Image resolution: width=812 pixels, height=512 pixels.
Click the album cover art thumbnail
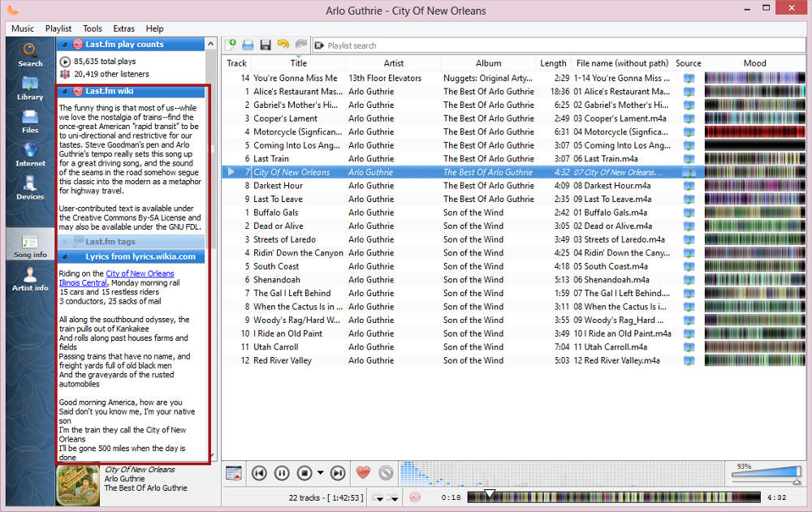click(78, 485)
